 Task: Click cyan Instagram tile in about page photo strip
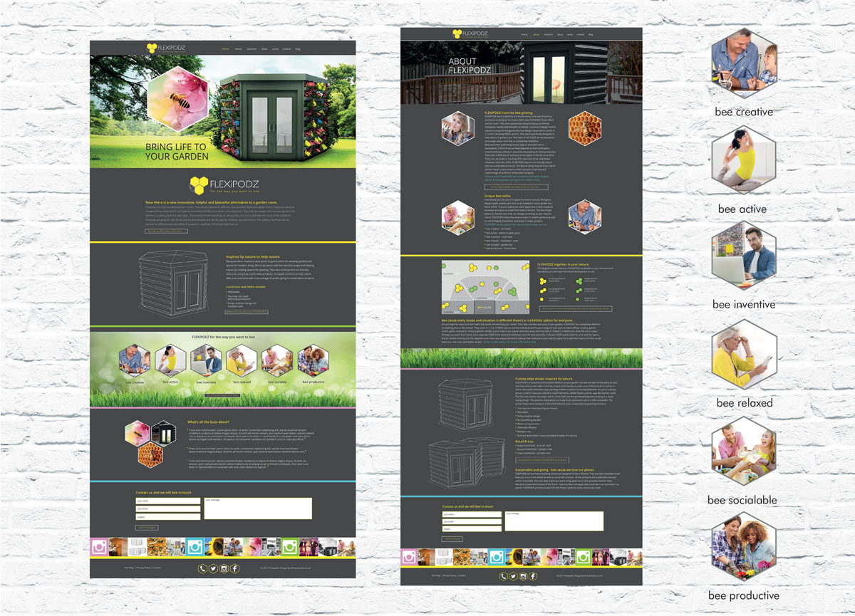click(x=496, y=557)
